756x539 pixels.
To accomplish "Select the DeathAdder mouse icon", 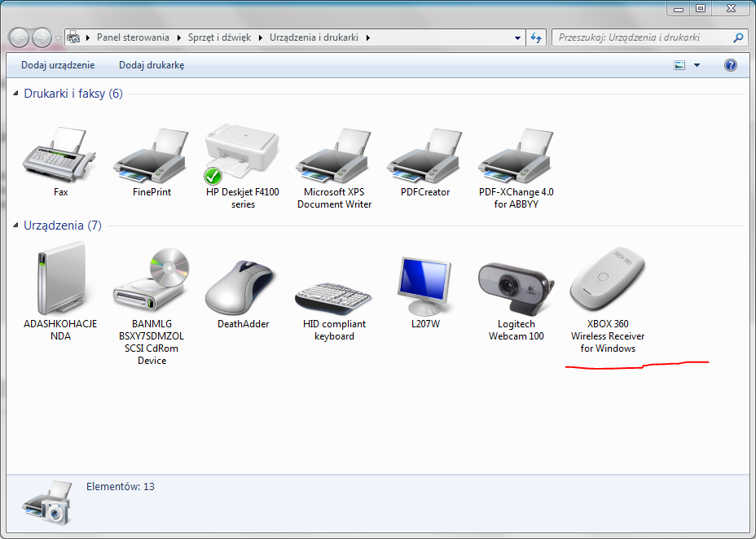I will tap(240, 287).
